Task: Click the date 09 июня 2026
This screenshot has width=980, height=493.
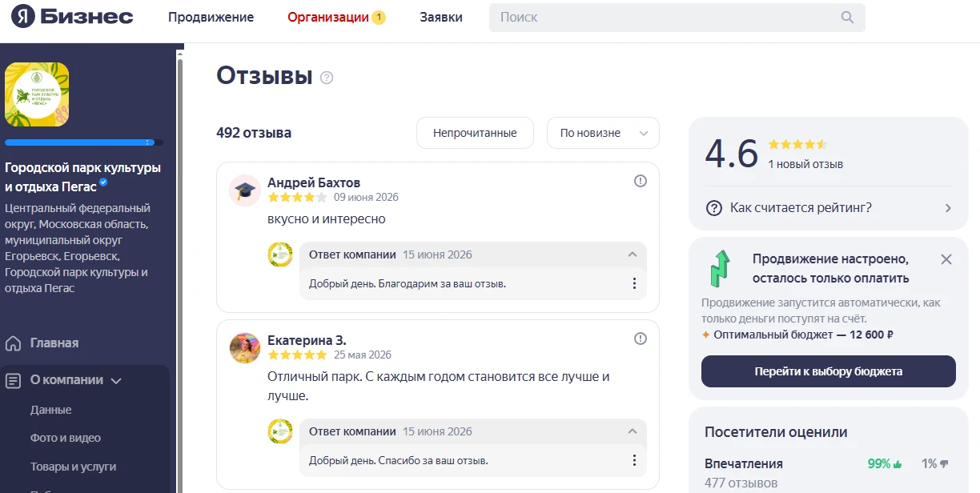Action: click(x=366, y=197)
